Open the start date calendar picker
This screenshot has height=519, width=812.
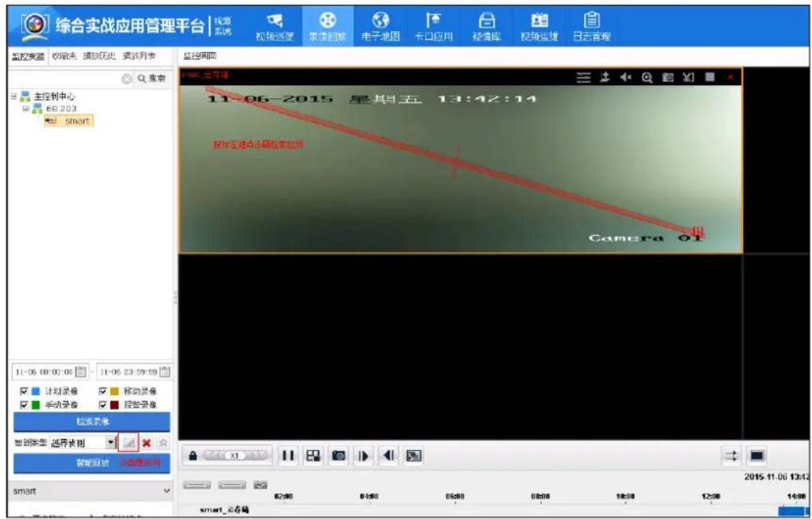(81, 371)
